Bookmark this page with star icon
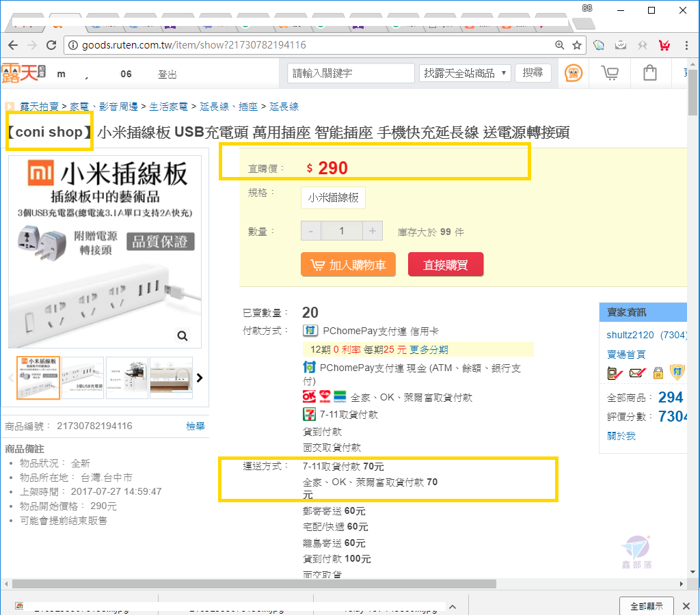The height and width of the screenshot is (615, 700). (577, 45)
